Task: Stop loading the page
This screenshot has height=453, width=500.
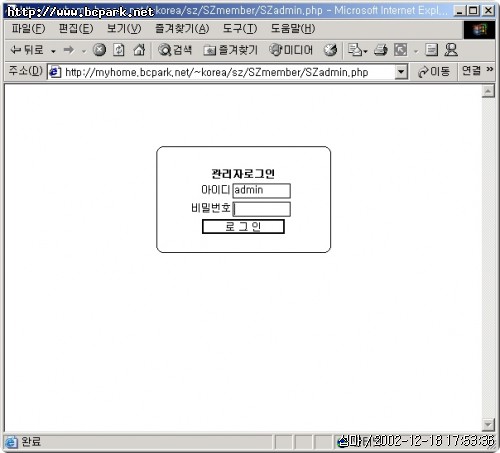Action: pyautogui.click(x=99, y=50)
